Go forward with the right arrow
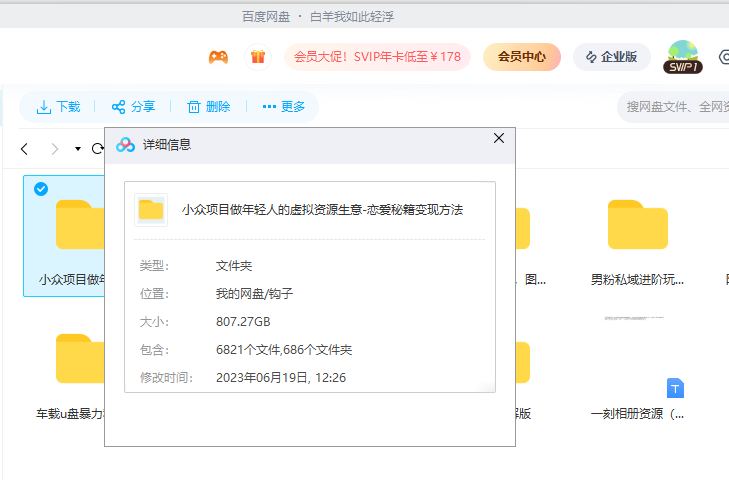This screenshot has height=480, width=729. 54,149
